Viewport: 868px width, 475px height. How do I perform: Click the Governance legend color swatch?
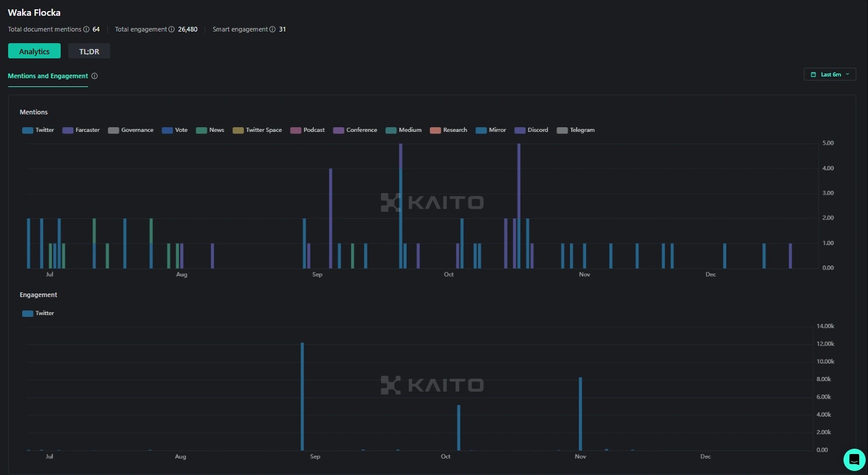(x=113, y=130)
